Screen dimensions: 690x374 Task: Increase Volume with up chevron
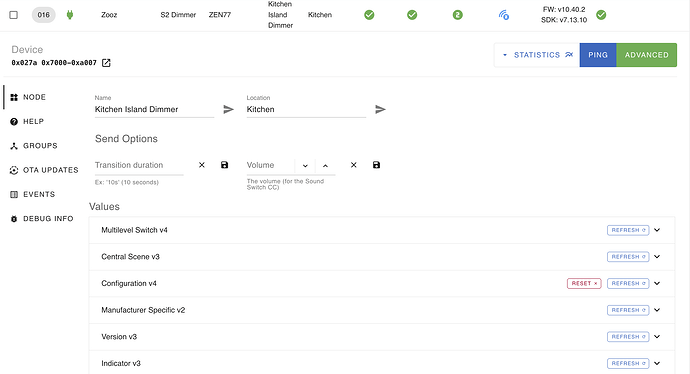click(325, 166)
